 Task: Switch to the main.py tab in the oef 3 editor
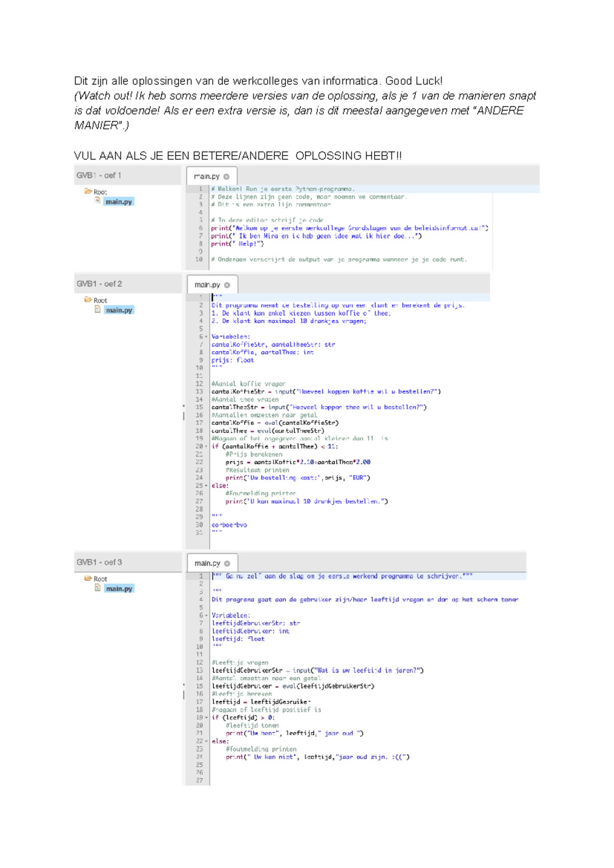pyautogui.click(x=212, y=563)
